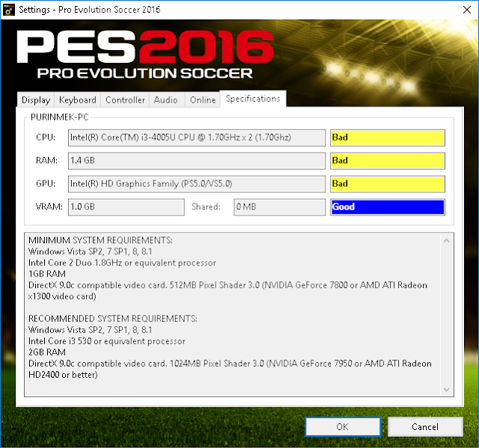The width and height of the screenshot is (479, 448).
Task: Click the 'VRAM:' label
Action: pyautogui.click(x=49, y=207)
